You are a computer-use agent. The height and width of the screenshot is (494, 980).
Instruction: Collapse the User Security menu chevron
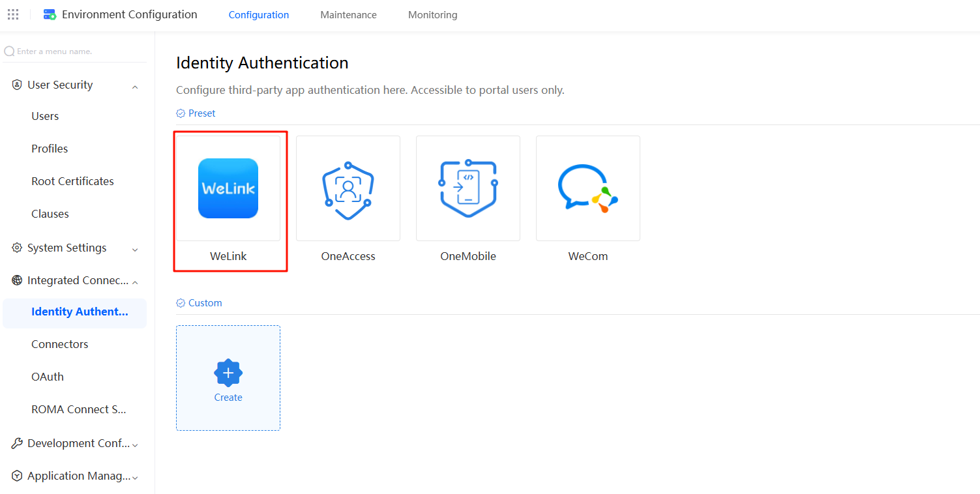point(135,86)
